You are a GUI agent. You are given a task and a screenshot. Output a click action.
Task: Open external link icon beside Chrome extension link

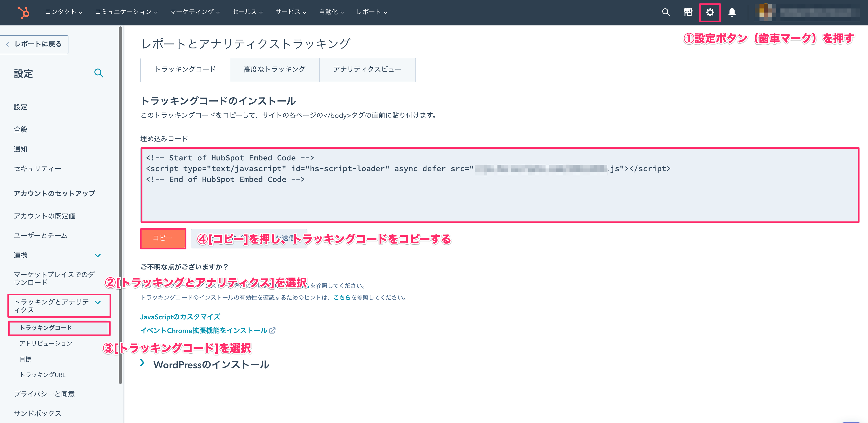tap(272, 331)
